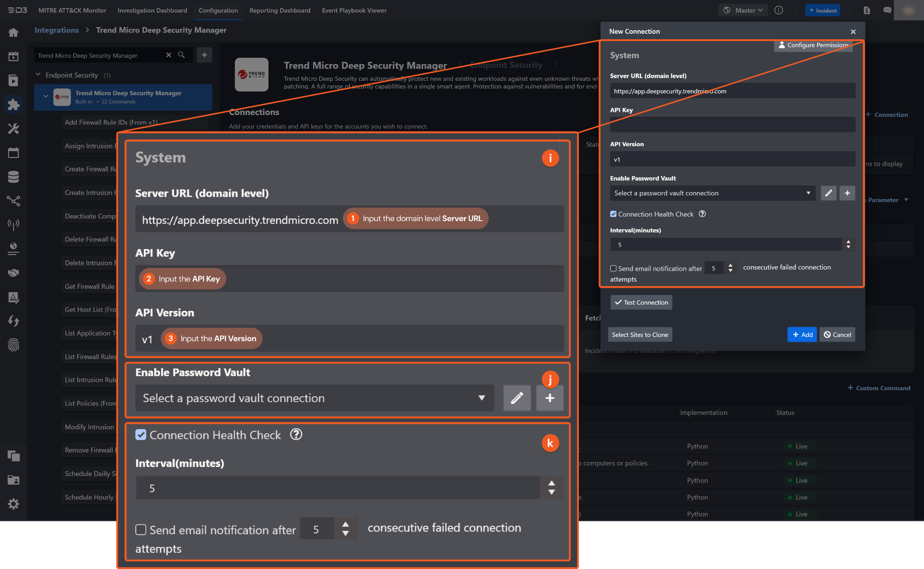Open the Master site dropdown
The image size is (924, 569).
tap(743, 10)
